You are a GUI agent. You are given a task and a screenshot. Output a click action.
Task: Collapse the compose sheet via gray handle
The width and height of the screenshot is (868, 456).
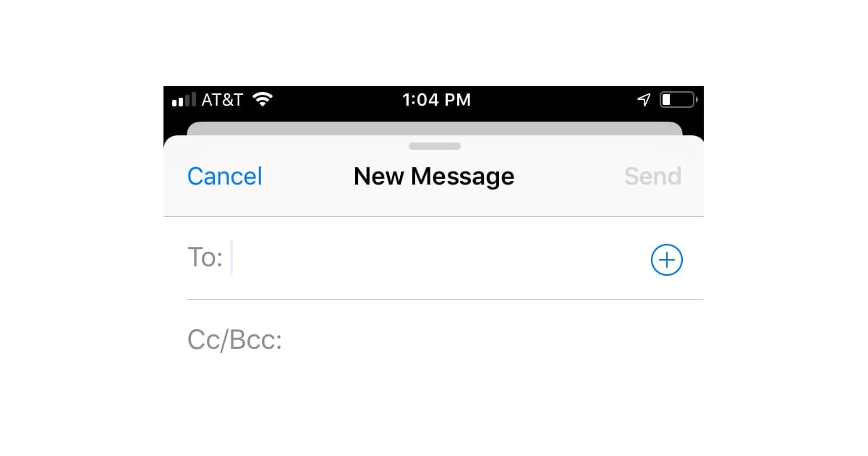434,145
